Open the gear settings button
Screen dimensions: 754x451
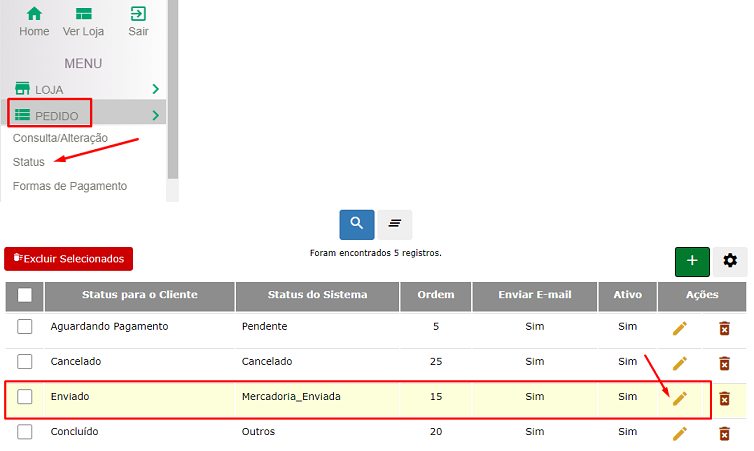(x=730, y=260)
